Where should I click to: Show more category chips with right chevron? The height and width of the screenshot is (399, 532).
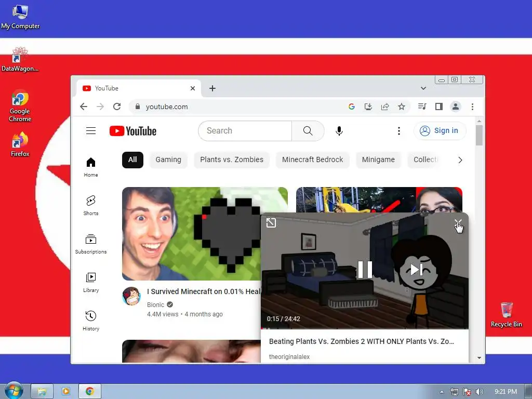pyautogui.click(x=460, y=160)
